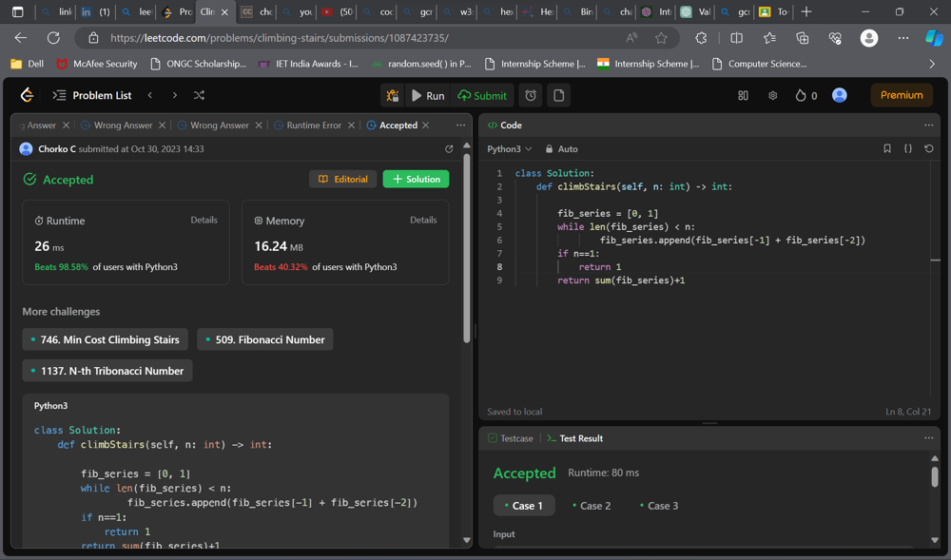
Task: Select Case 2 test case
Action: pyautogui.click(x=591, y=506)
